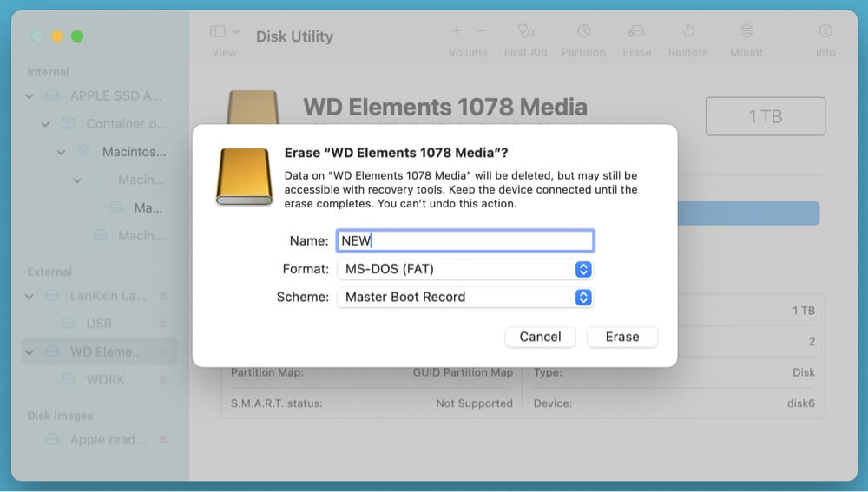Viewport: 868px width, 492px height.
Task: Click the Internal section header
Action: point(48,72)
